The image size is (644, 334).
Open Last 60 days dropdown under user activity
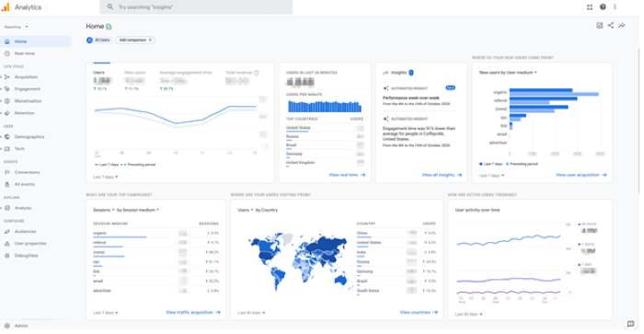(468, 315)
